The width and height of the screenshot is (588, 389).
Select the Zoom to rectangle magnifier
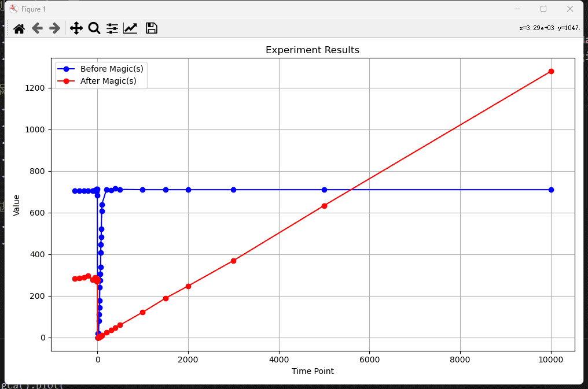(x=94, y=28)
